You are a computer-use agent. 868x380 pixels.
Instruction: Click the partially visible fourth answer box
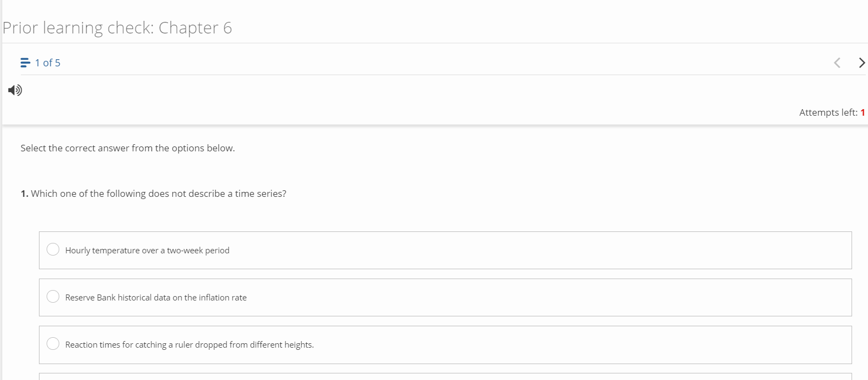coord(446,377)
